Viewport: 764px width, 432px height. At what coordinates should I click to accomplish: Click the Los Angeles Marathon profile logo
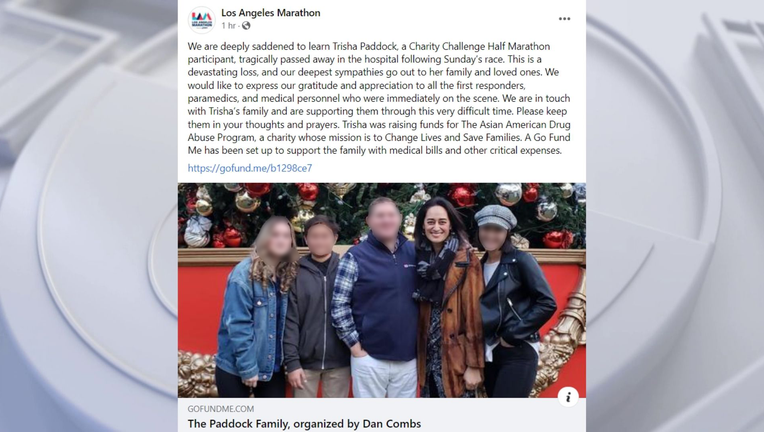(202, 19)
